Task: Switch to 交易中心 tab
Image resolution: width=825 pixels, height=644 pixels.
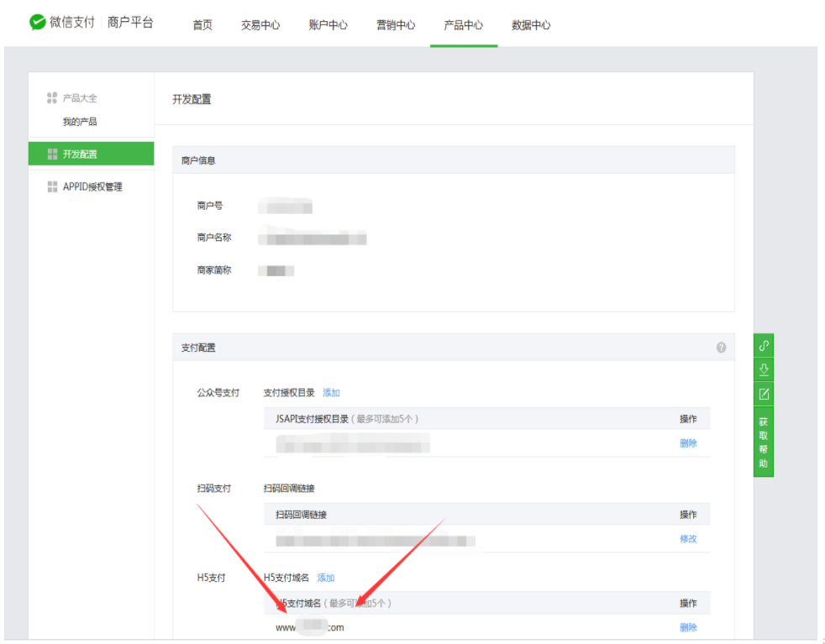Action: click(260, 25)
